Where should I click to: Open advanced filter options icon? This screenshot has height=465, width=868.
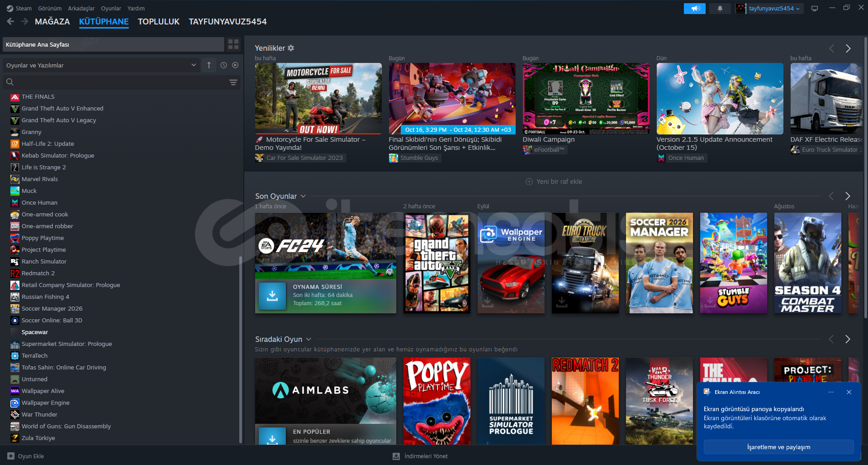pos(233,82)
